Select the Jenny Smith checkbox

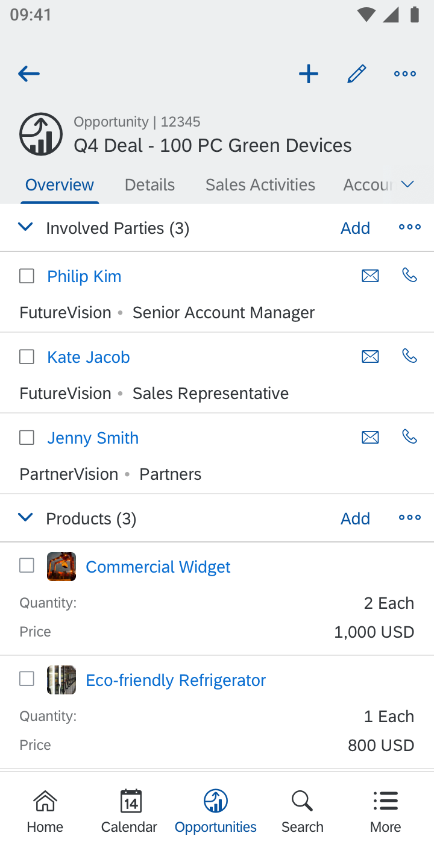(27, 438)
